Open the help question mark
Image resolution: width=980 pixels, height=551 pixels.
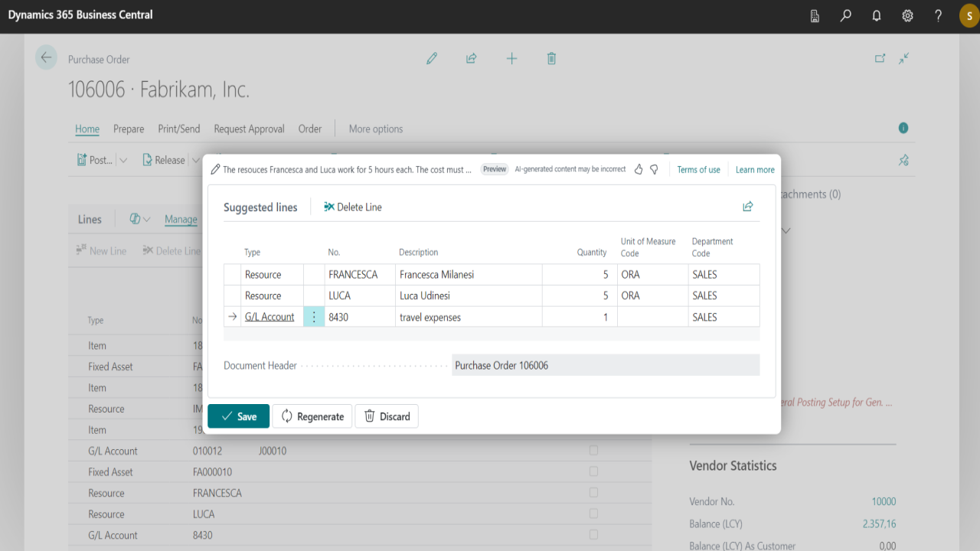point(939,15)
